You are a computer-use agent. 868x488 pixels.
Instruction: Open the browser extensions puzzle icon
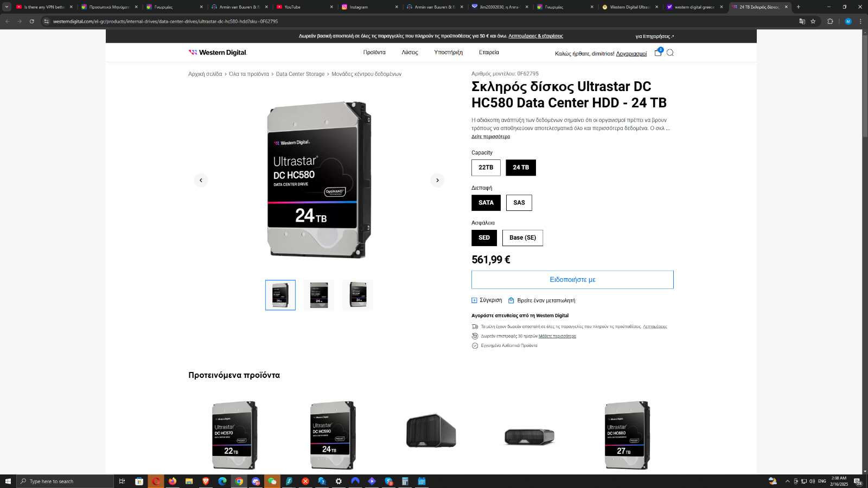click(830, 21)
